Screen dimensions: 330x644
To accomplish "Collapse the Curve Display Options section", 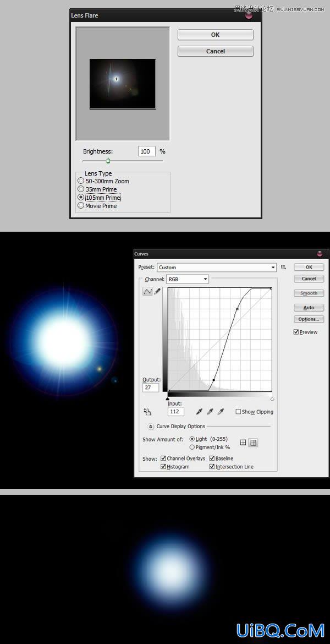I will point(151,427).
